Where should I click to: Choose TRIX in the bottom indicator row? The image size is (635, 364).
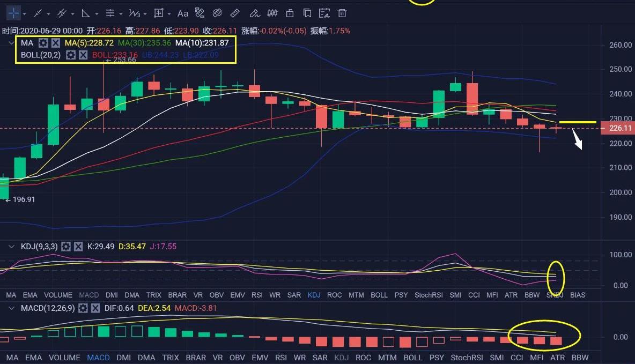[171, 358]
